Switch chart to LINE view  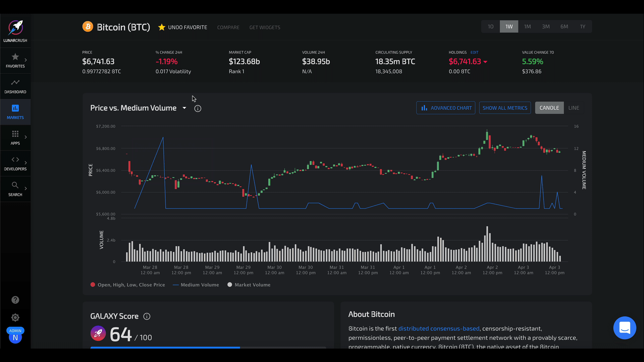(574, 108)
